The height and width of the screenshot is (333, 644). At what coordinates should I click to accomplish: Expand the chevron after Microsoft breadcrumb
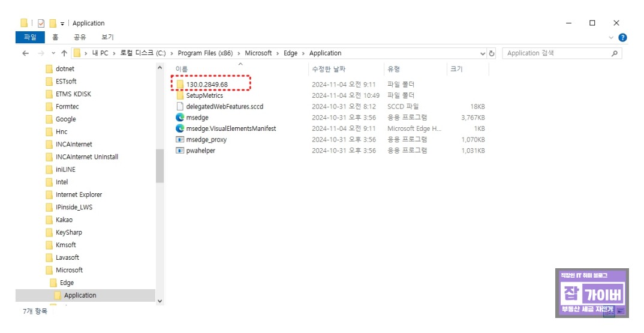pyautogui.click(x=278, y=53)
